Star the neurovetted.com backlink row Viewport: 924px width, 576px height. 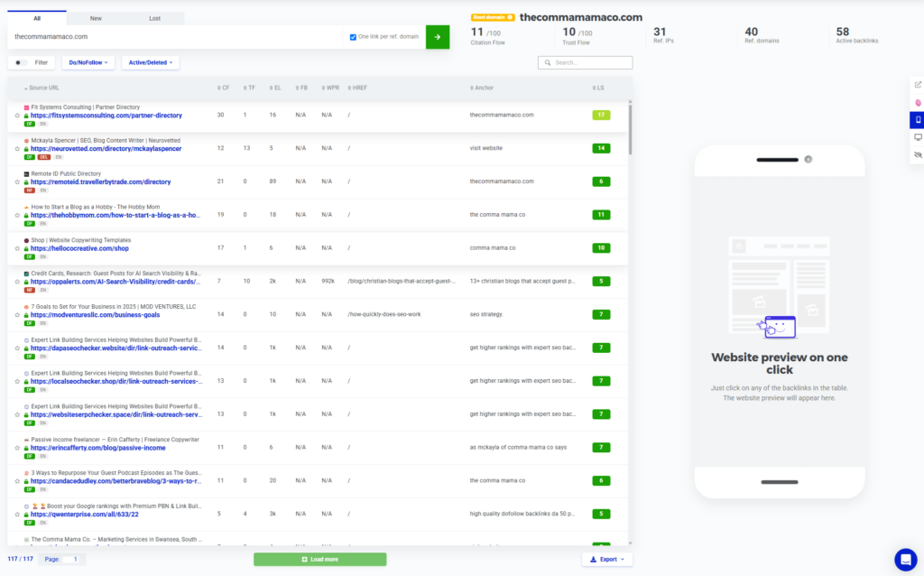(17, 149)
